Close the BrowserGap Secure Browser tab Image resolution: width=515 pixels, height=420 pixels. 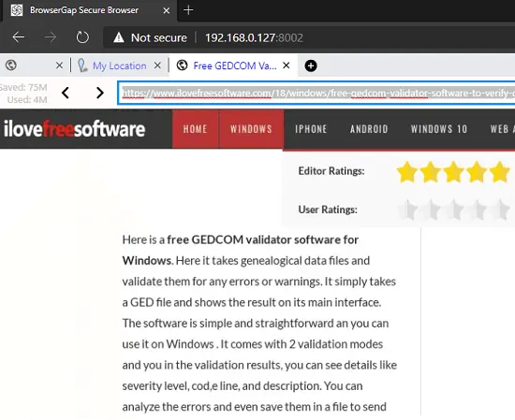click(x=167, y=11)
